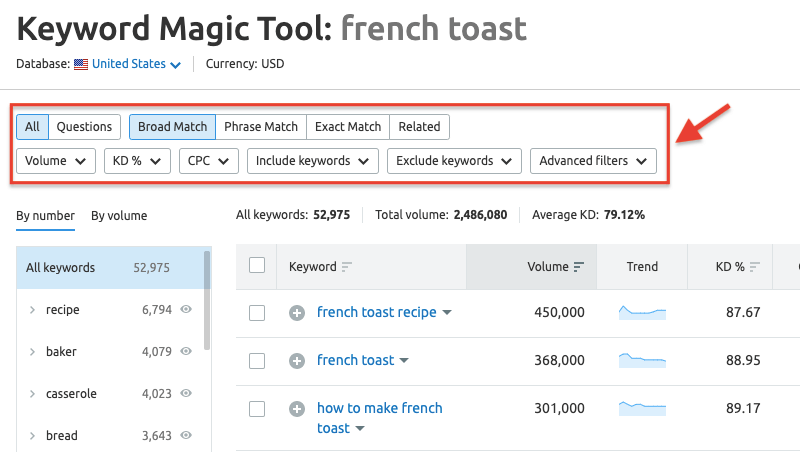The image size is (800, 452).
Task: Click the 450,000 volume value
Action: 559,312
